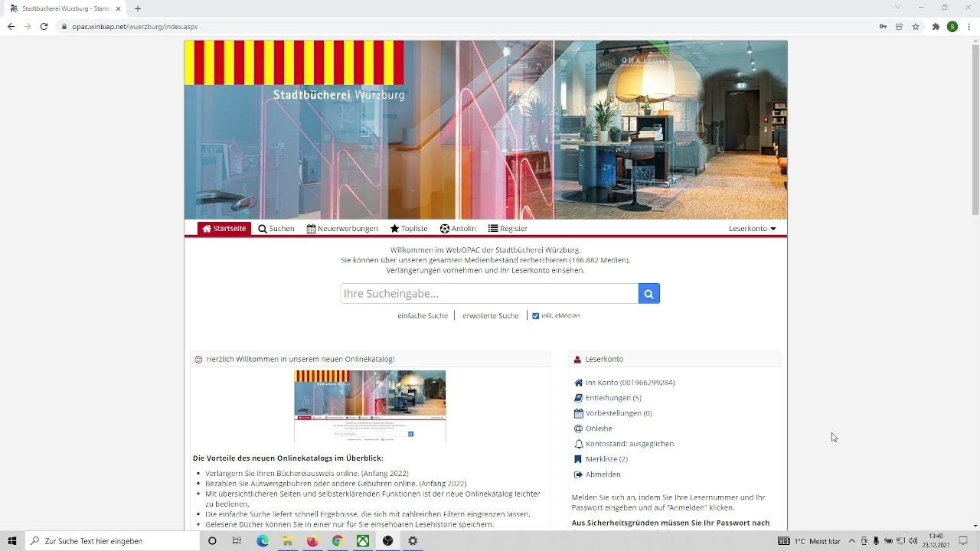This screenshot has width=980, height=551.
Task: Click the online catalog preview thumbnail
Action: pyautogui.click(x=370, y=406)
